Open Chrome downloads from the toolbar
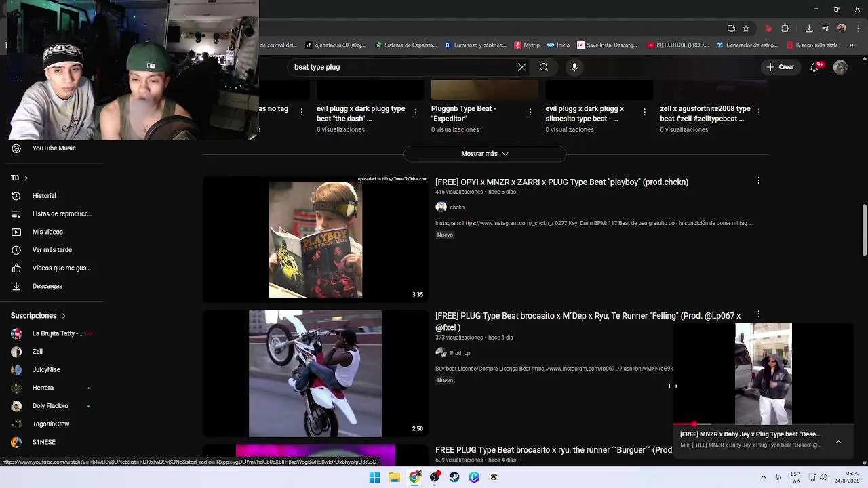Viewport: 868px width, 488px height. pyautogui.click(x=809, y=28)
